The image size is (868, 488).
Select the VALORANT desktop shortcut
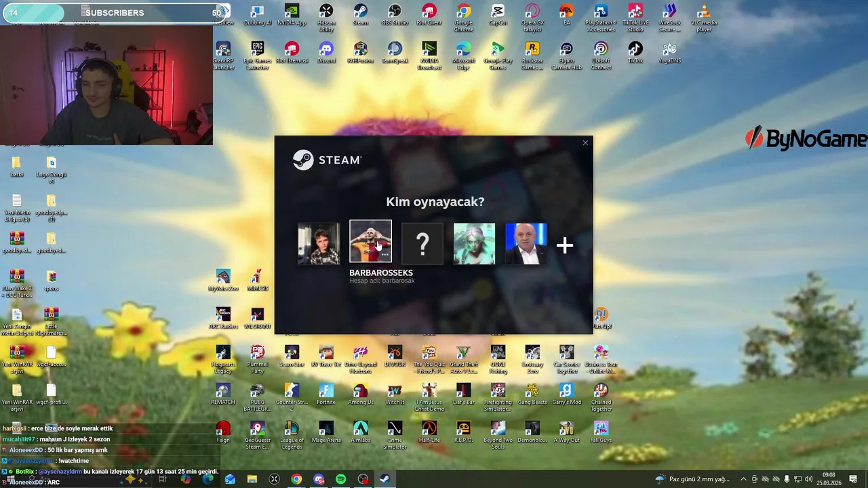(257, 319)
